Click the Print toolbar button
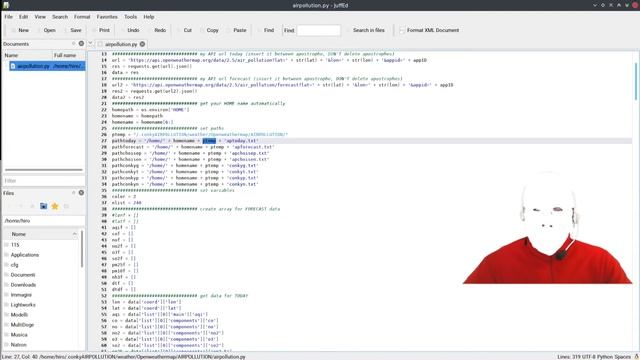Viewport: 640px width, 360px height. pyautogui.click(x=101, y=30)
